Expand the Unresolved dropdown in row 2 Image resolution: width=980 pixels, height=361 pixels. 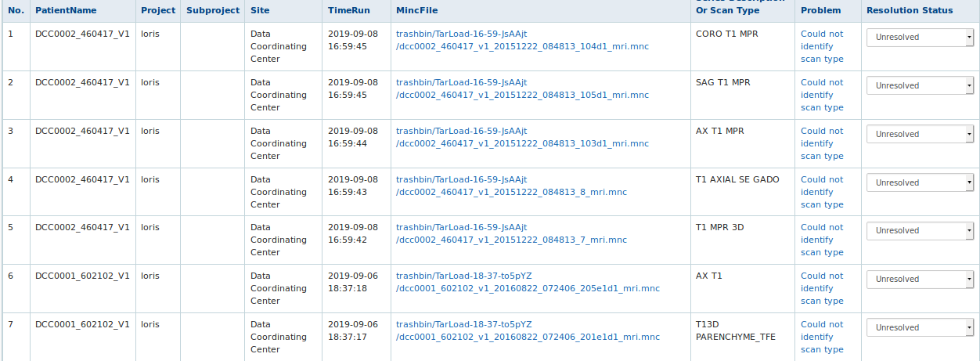coord(920,86)
